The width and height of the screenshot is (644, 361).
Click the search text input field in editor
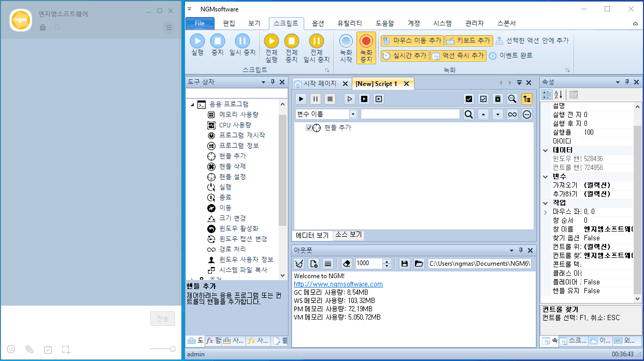click(410, 114)
